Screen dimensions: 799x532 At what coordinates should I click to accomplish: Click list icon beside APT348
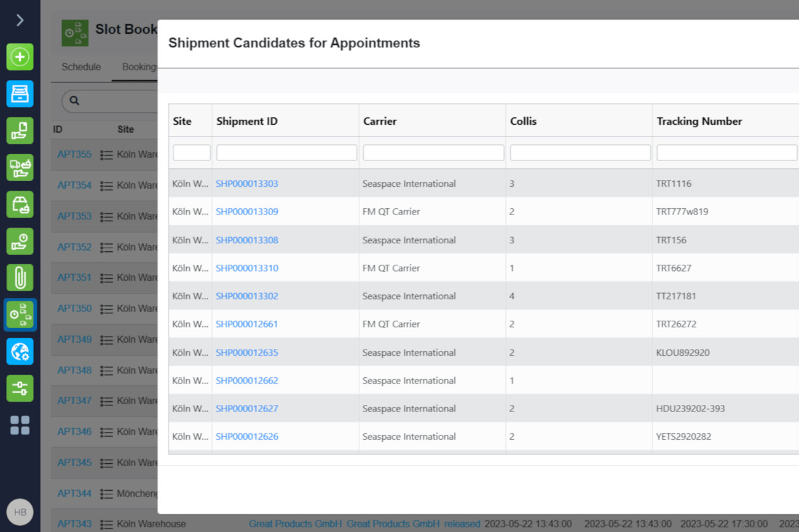106,370
